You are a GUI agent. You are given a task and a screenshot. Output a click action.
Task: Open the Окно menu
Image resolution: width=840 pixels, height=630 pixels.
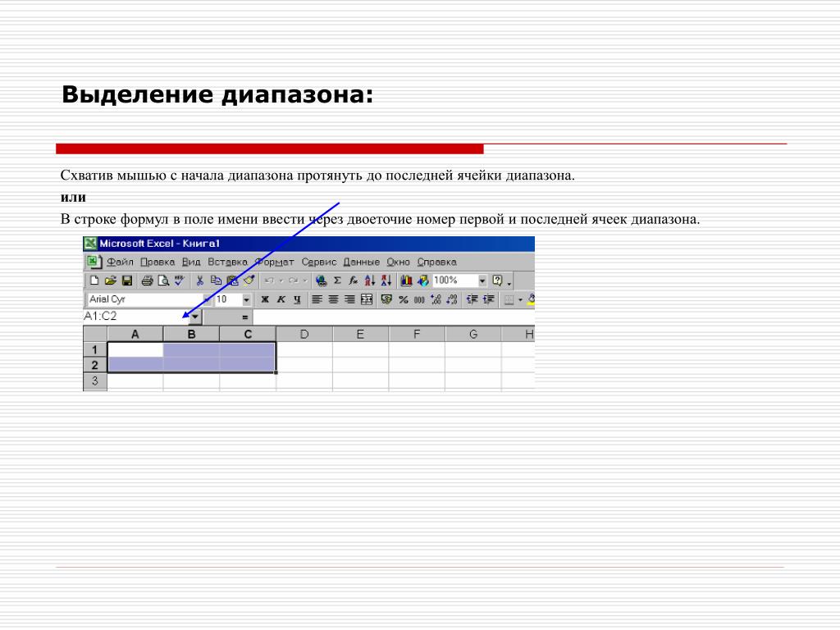[398, 262]
